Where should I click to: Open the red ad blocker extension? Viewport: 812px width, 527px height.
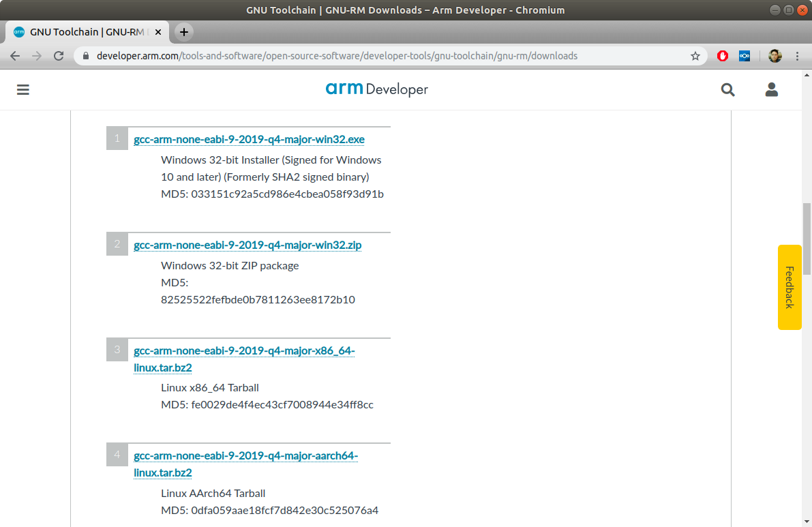point(723,56)
